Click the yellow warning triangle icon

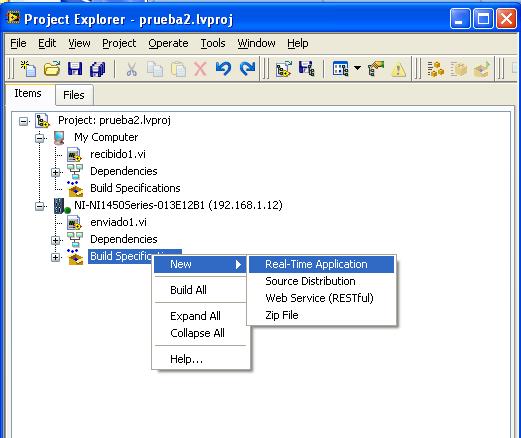click(x=399, y=70)
